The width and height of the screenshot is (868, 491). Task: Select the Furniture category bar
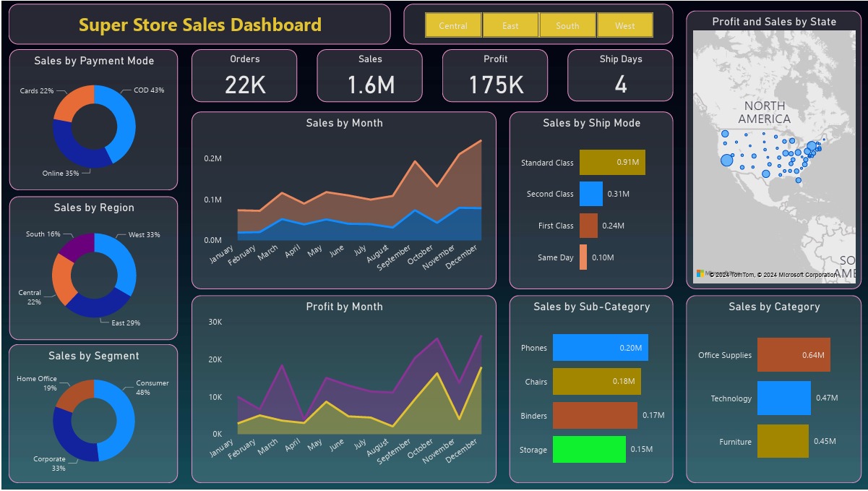pyautogui.click(x=782, y=442)
